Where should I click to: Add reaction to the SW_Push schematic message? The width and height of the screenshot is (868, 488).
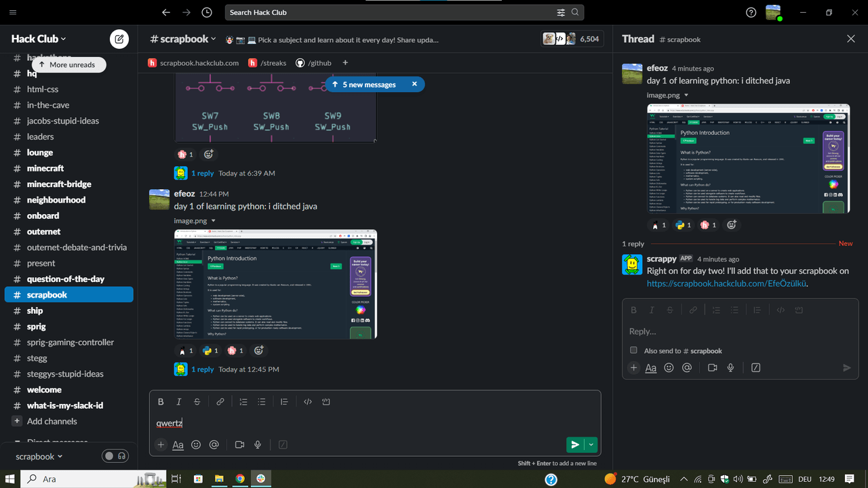[x=209, y=155]
